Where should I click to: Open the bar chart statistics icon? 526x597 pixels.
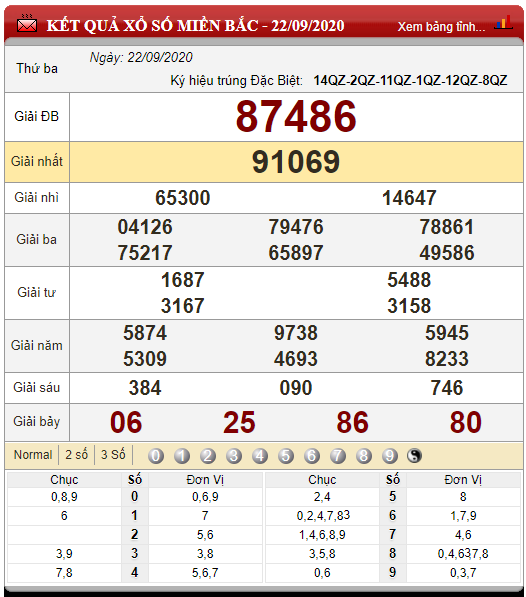(x=503, y=23)
